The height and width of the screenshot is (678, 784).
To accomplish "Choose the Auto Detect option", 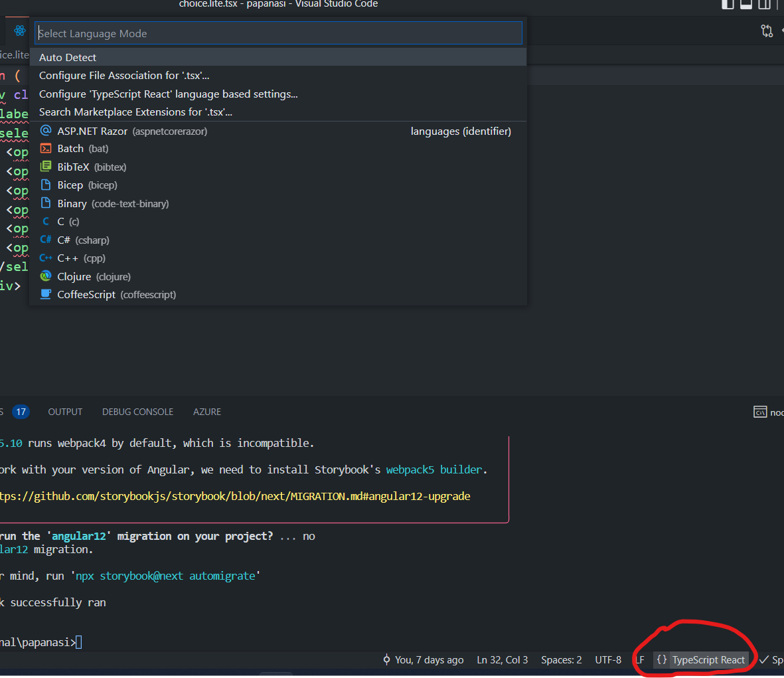I will (x=279, y=57).
